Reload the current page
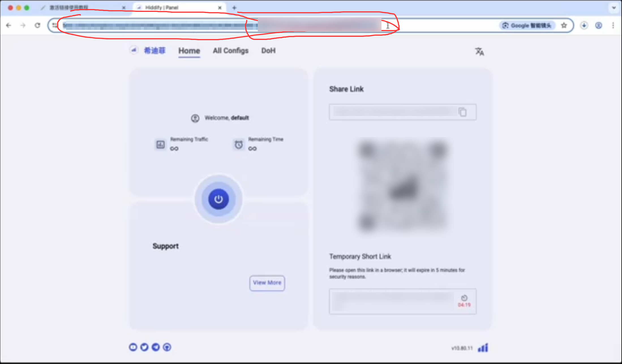The width and height of the screenshot is (622, 364). tap(37, 25)
